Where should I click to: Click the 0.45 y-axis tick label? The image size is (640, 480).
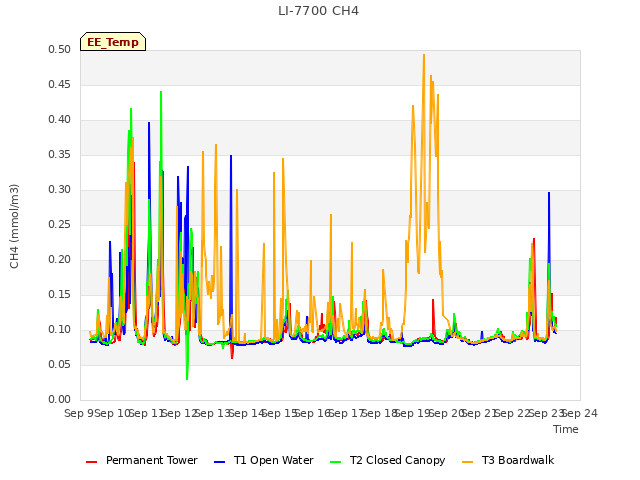(x=60, y=84)
